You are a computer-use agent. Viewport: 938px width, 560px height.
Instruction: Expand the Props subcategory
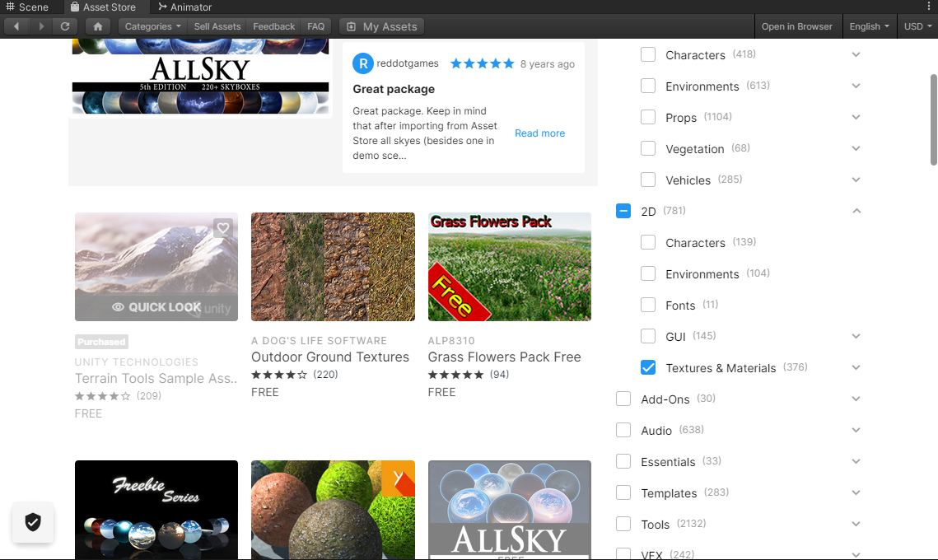point(856,117)
